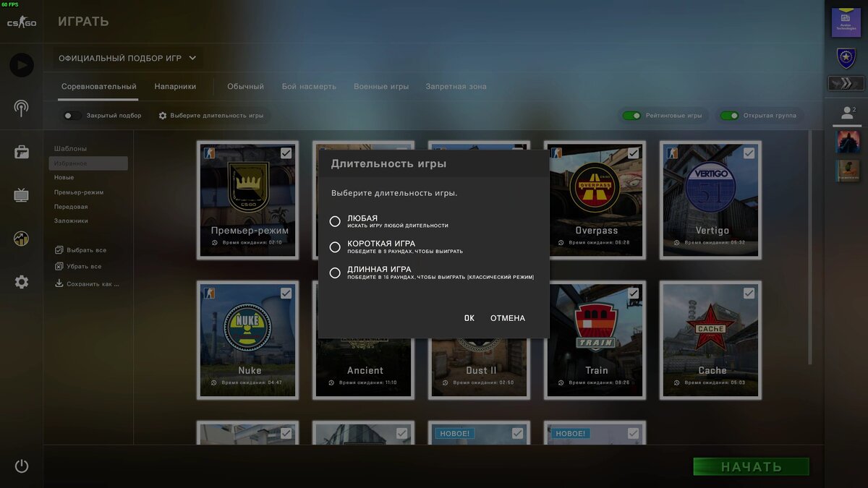Expand ОФИЦИАЛЬНЫЙ ПОДБОР ИГР dropdown
The height and width of the screenshot is (488, 868).
point(127,59)
